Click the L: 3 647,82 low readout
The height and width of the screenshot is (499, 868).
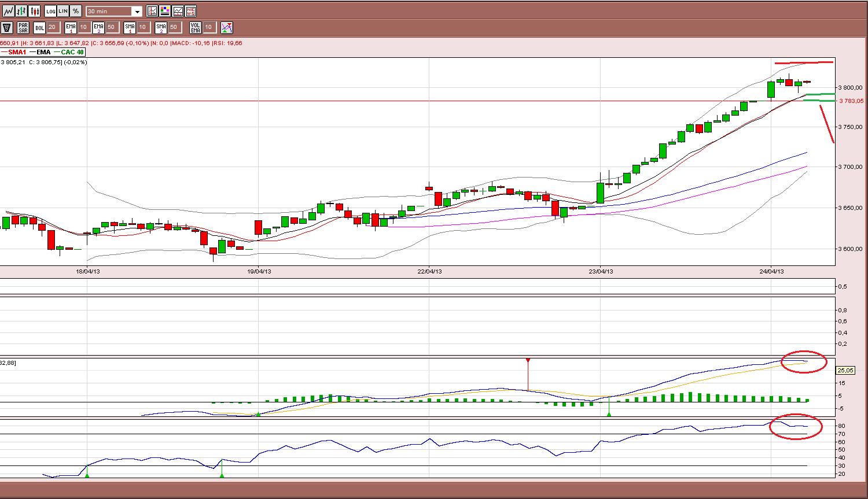[73, 43]
